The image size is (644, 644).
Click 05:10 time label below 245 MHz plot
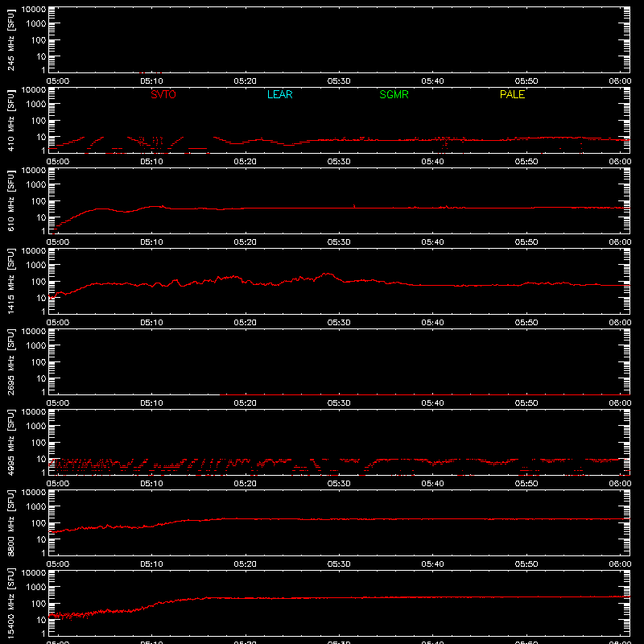[x=151, y=81]
